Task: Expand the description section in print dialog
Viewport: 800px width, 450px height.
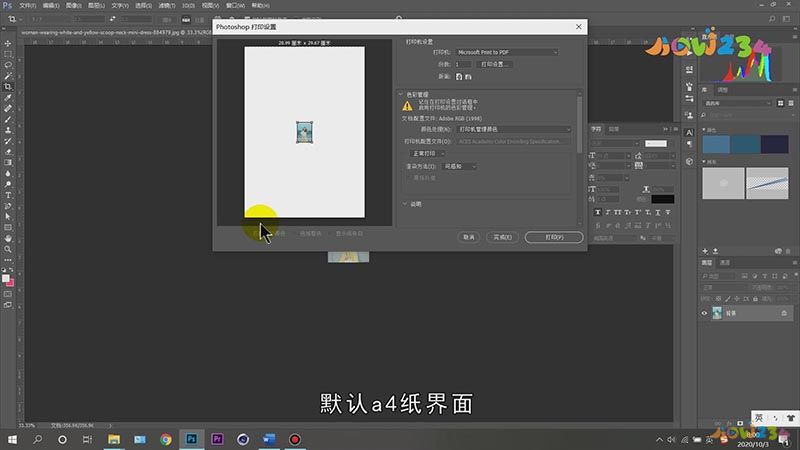Action: click(x=405, y=204)
